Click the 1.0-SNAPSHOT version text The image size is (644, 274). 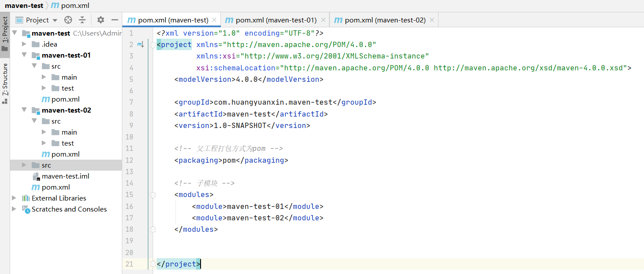pyautogui.click(x=240, y=125)
